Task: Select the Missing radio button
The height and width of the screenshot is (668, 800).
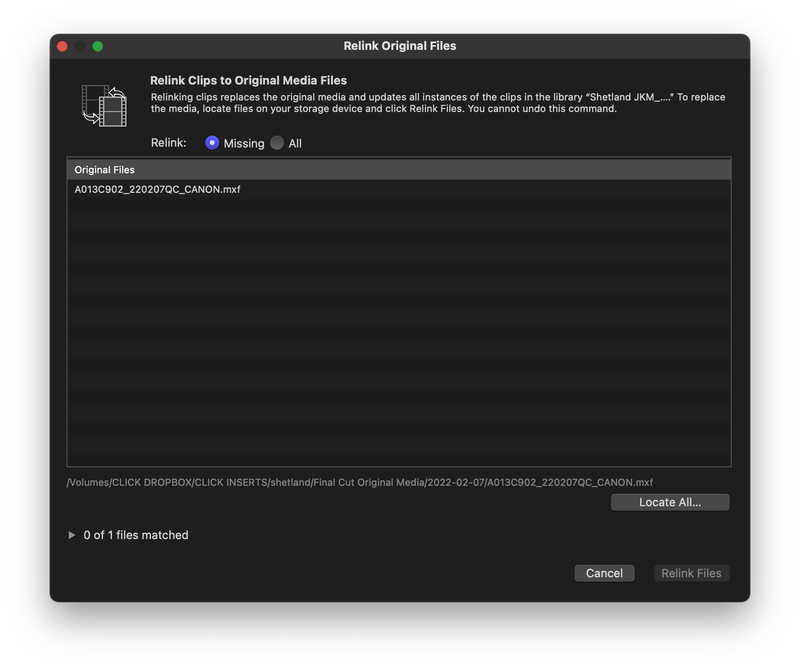Action: tap(212, 143)
